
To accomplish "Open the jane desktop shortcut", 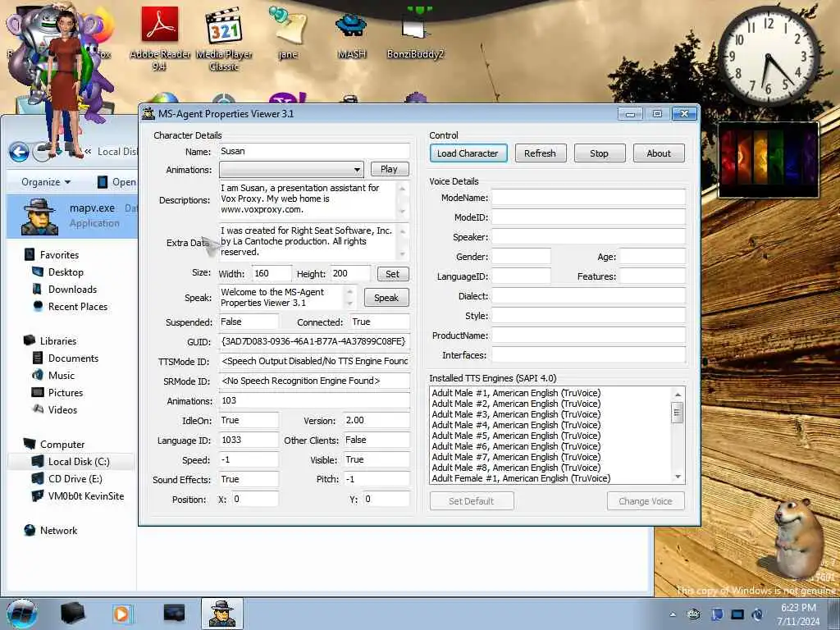I will coord(288,33).
